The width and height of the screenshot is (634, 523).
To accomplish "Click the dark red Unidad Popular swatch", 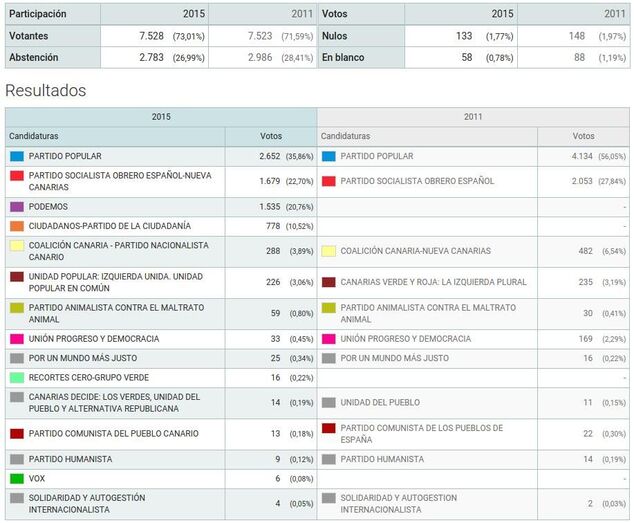I will point(17,277).
